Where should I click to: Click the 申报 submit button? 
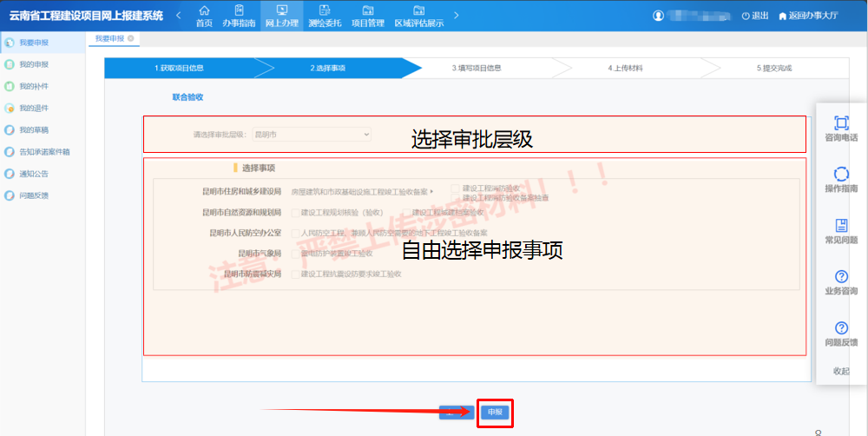click(495, 413)
